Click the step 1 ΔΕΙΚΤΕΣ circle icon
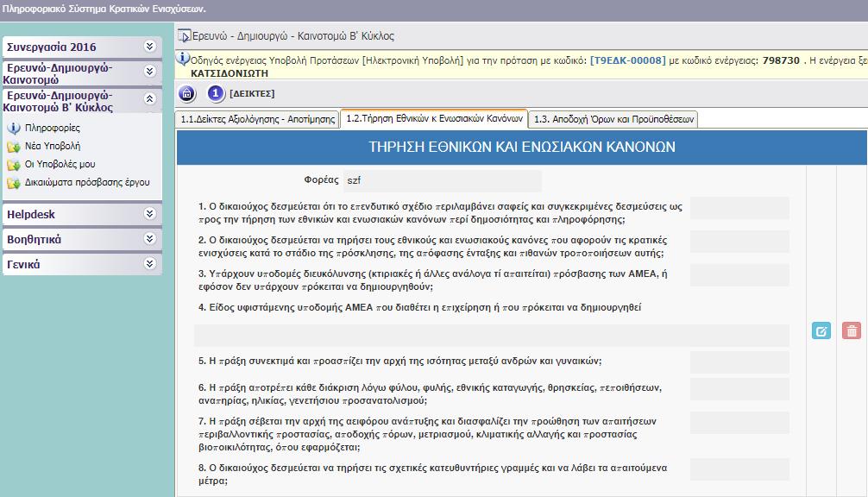868x497 pixels. [x=216, y=93]
